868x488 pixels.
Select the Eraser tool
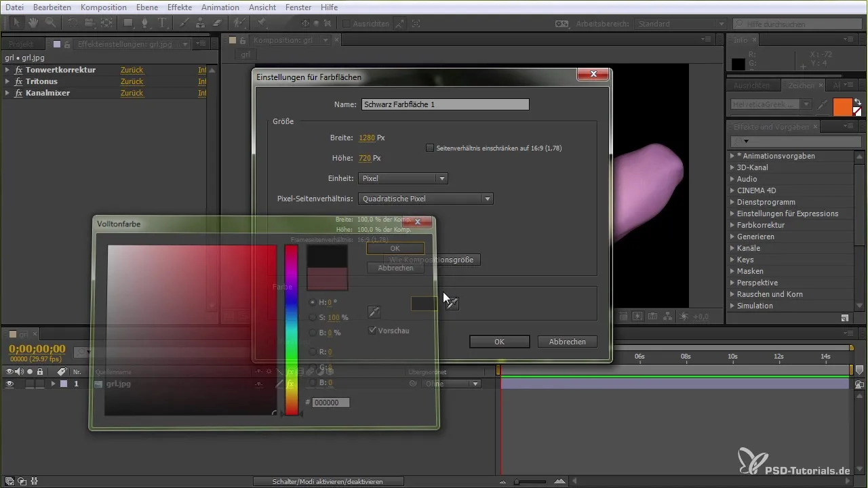[x=218, y=23]
